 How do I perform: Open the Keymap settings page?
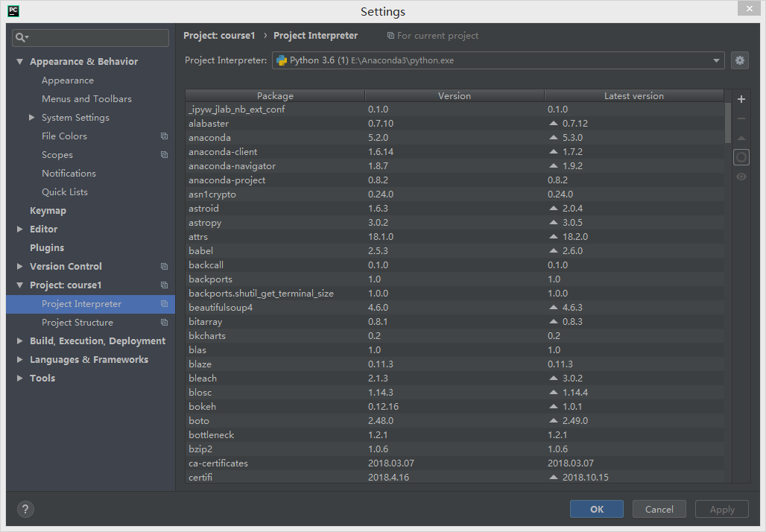pyautogui.click(x=48, y=211)
